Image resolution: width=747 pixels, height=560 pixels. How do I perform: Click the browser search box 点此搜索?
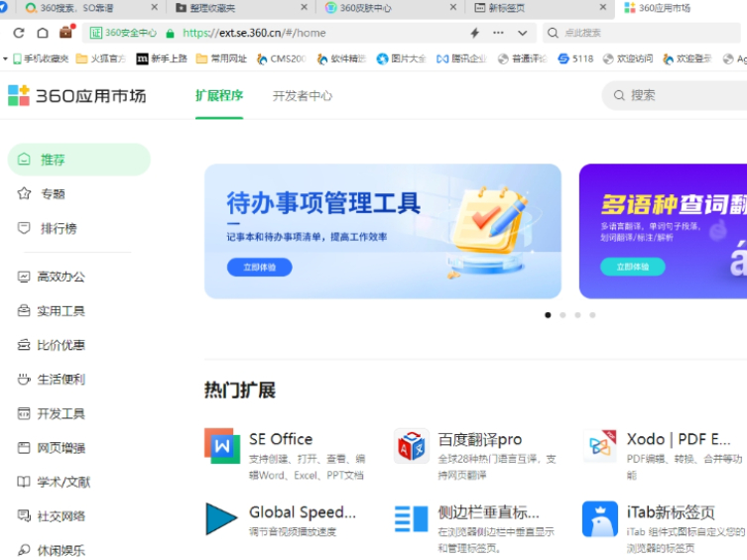pyautogui.click(x=644, y=33)
